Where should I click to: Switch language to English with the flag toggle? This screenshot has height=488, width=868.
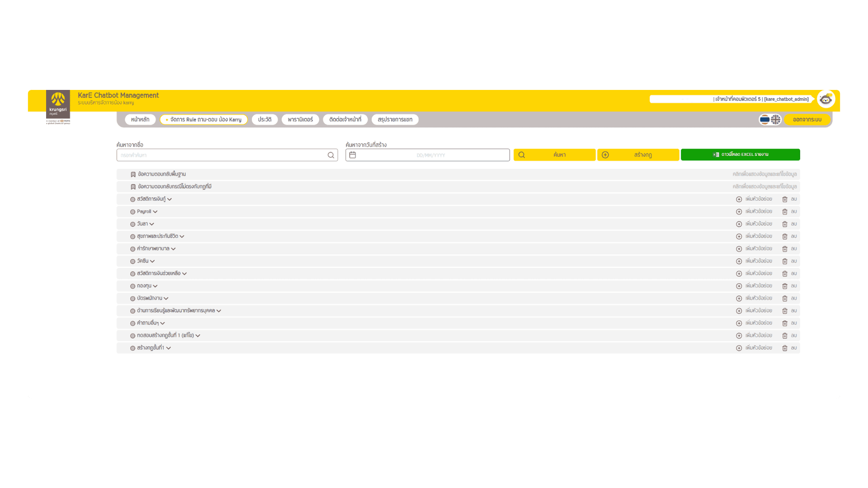tap(775, 119)
